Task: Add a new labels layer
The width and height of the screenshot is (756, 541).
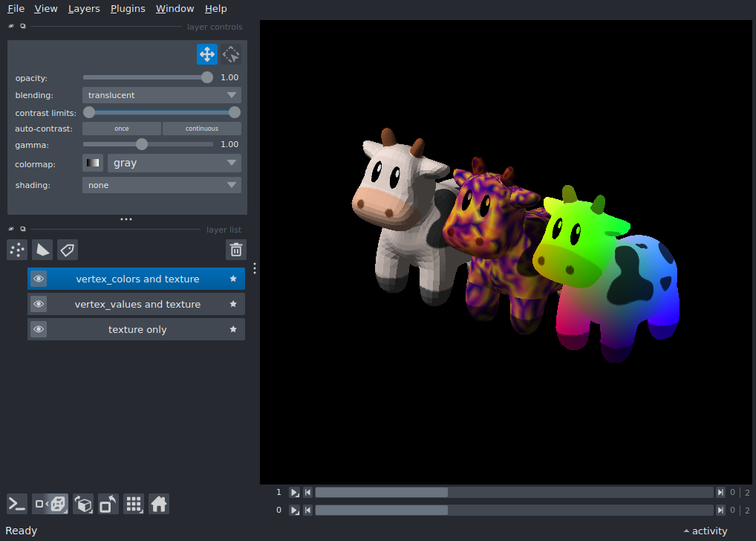Action: tap(68, 250)
